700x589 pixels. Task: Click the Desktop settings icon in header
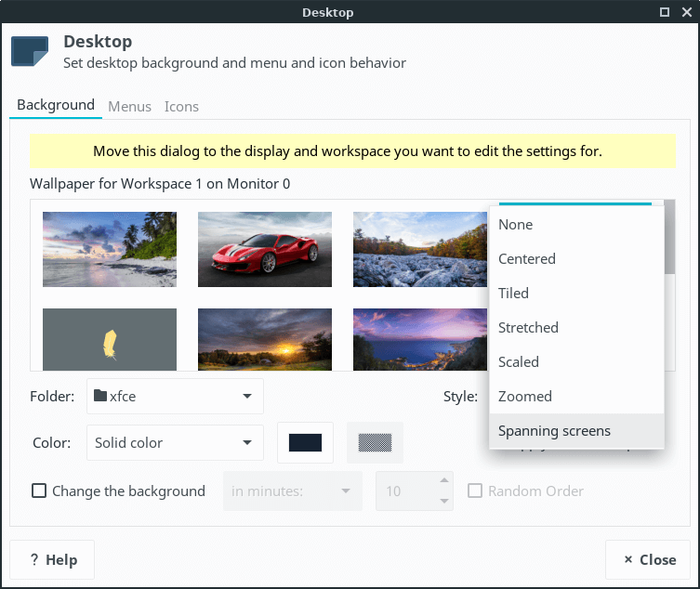(30, 52)
